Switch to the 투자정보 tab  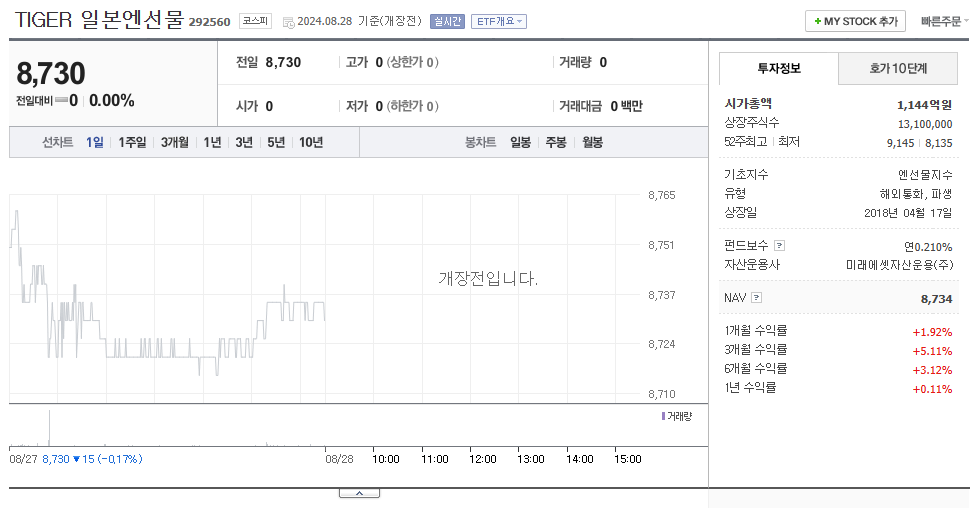click(779, 69)
